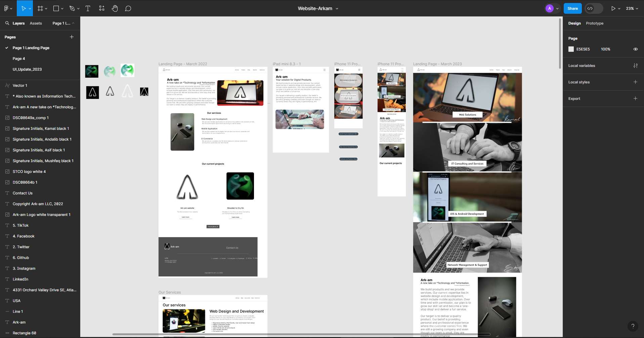Open comment mode with the speech bubble icon
The image size is (644, 338).
pos(128,8)
